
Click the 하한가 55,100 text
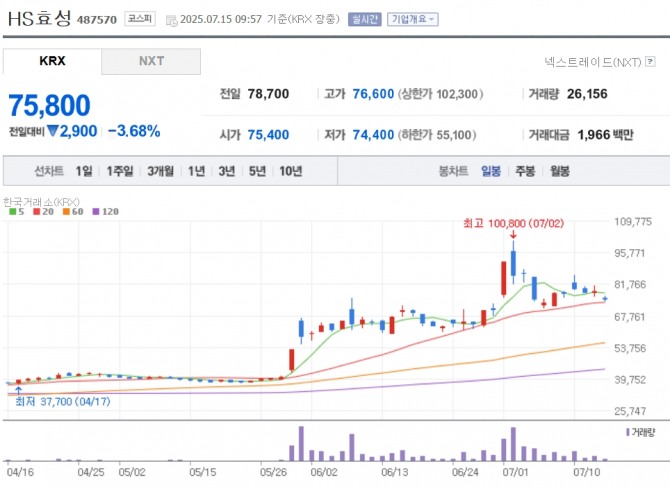click(437, 135)
